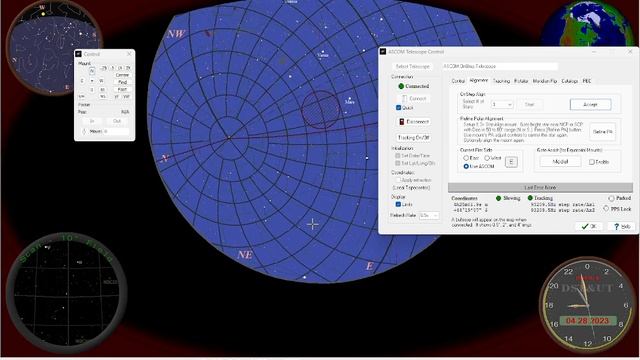
Task: Switch to the PEC tab
Action: [587, 81]
